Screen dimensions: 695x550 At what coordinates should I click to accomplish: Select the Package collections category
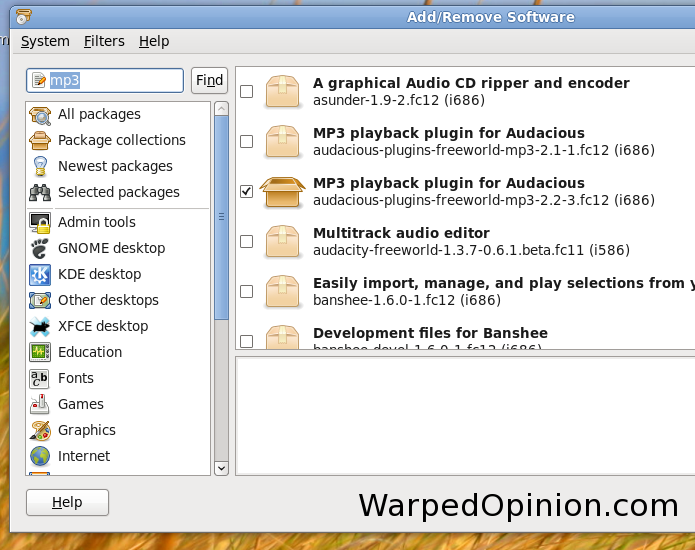(x=118, y=140)
